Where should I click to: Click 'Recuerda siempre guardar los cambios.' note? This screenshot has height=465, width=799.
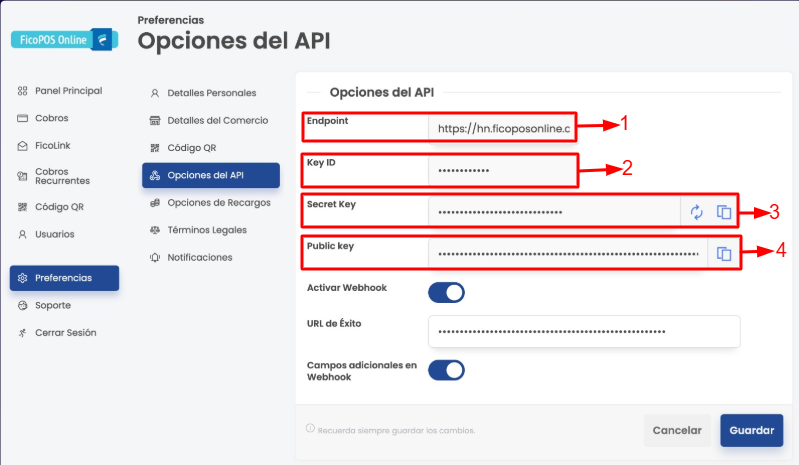pyautogui.click(x=396, y=431)
